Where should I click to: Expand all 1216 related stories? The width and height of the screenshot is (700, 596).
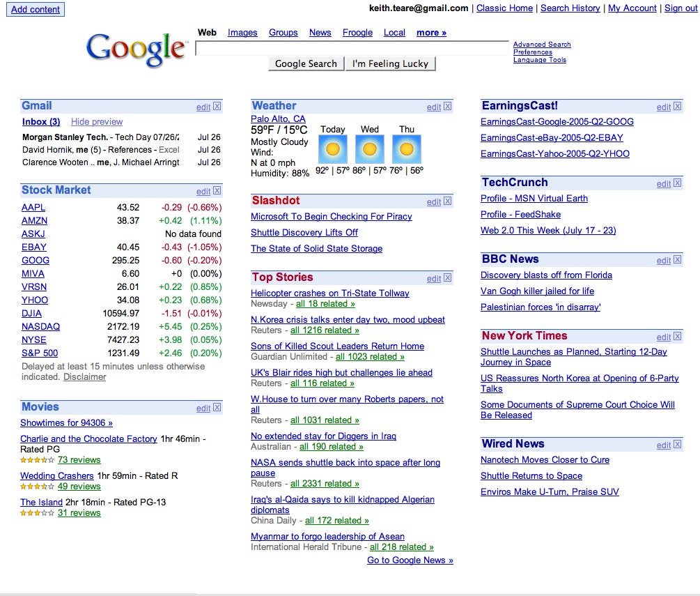[325, 330]
